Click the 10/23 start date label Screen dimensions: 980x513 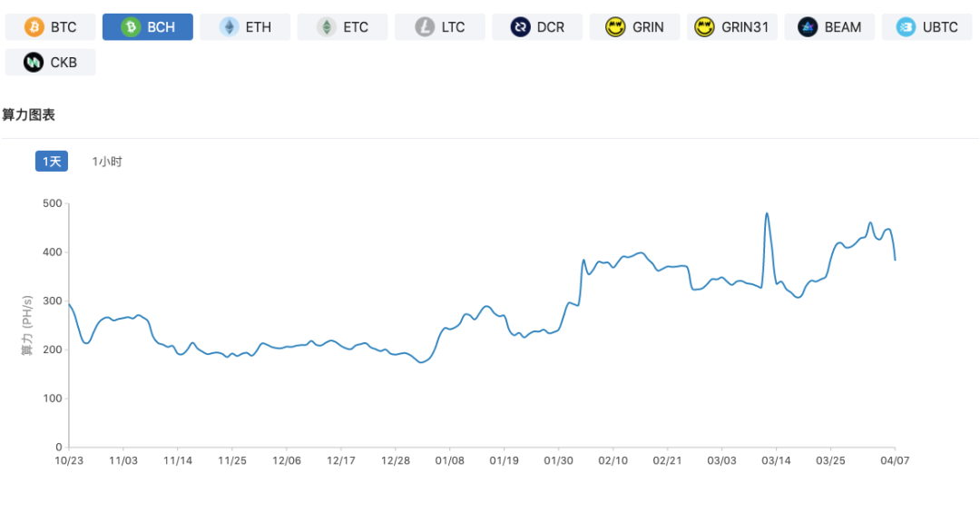69,460
